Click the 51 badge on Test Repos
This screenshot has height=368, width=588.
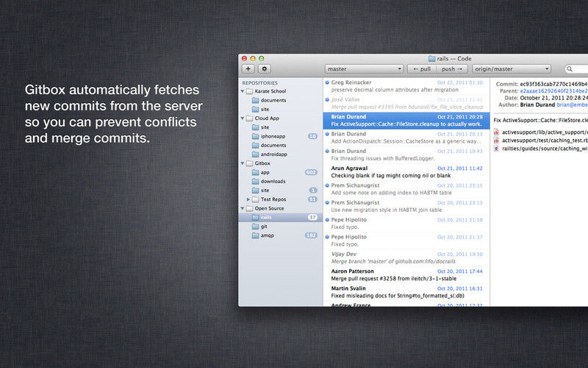tap(312, 199)
